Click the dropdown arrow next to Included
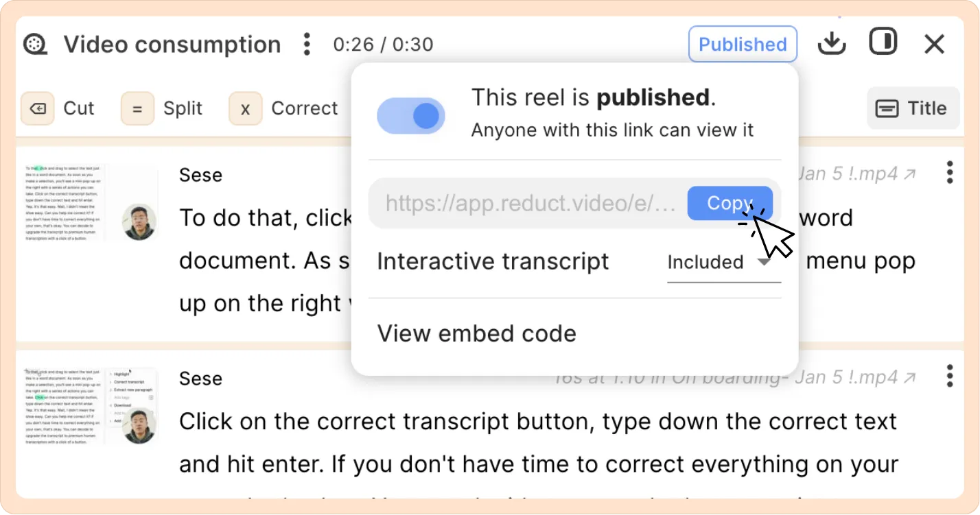The height and width of the screenshot is (515, 980). click(764, 262)
